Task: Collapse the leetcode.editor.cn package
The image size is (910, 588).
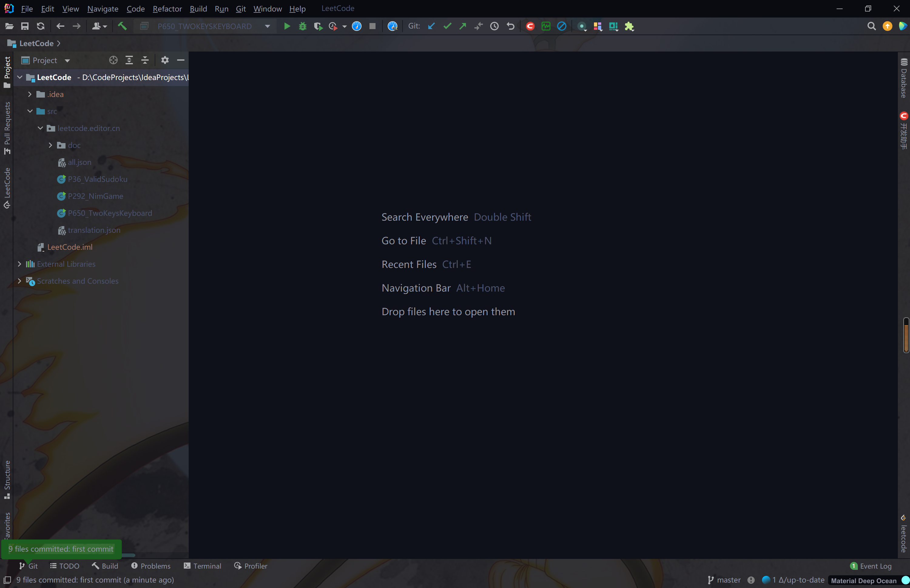Action: pos(40,128)
